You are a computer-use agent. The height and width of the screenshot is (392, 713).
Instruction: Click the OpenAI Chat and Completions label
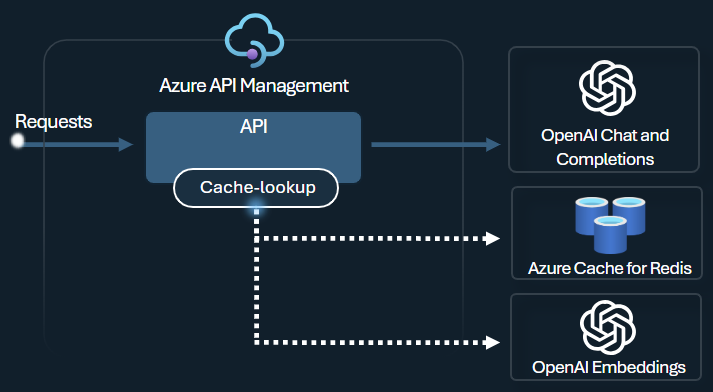605,147
